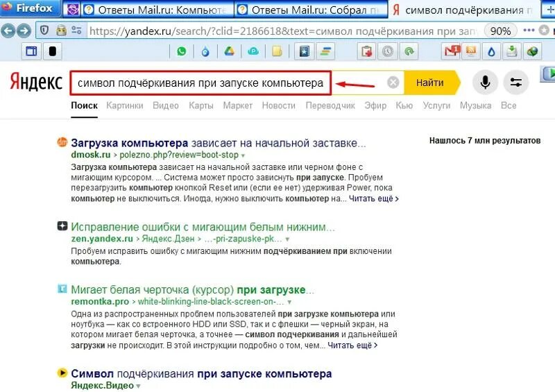Image resolution: width=555 pixels, height=392 pixels.
Task: Click the green globe toolbar icon
Action: coord(532,52)
